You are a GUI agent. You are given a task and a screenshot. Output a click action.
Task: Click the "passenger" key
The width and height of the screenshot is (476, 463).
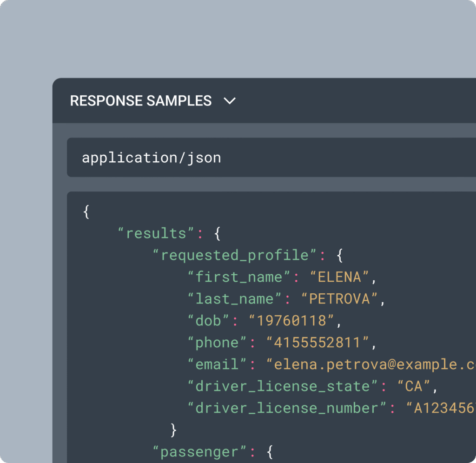tap(200, 452)
